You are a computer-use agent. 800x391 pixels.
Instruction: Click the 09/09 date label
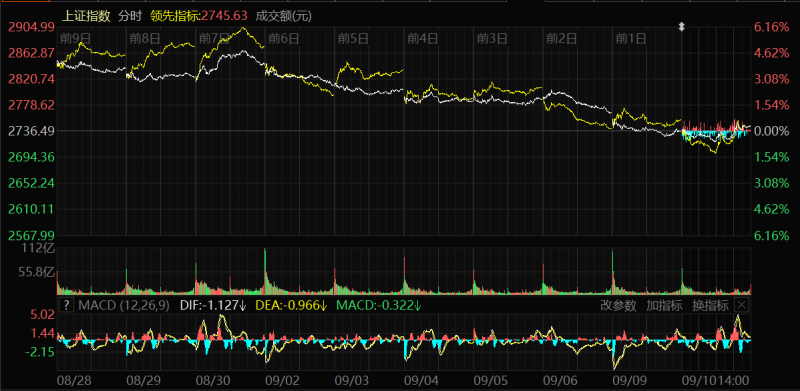point(629,381)
